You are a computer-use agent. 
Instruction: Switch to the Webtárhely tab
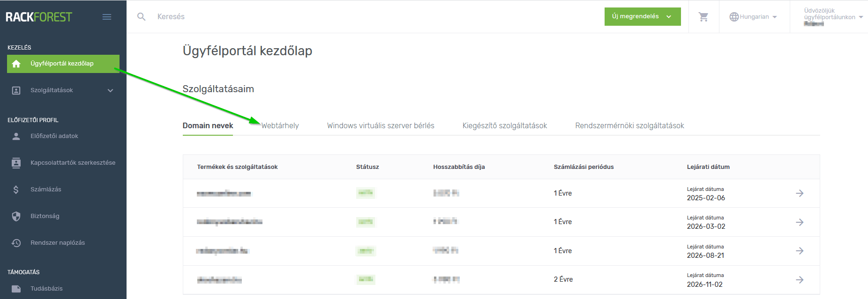(x=280, y=126)
